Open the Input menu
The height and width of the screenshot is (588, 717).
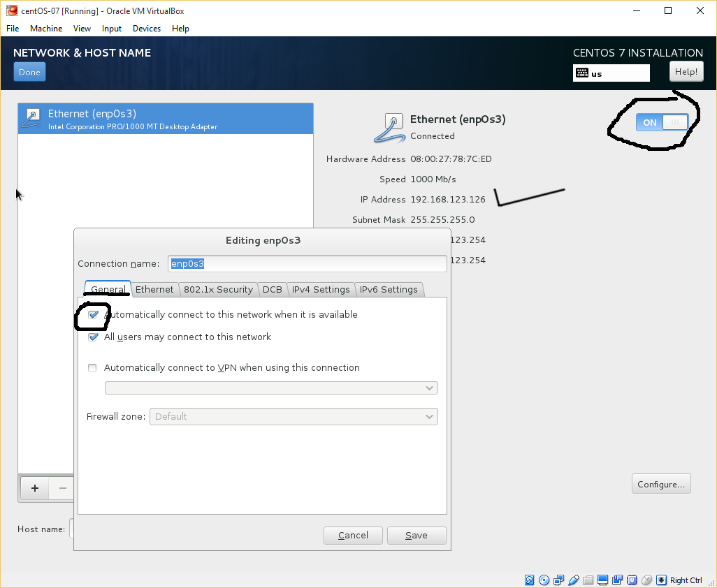pos(112,29)
